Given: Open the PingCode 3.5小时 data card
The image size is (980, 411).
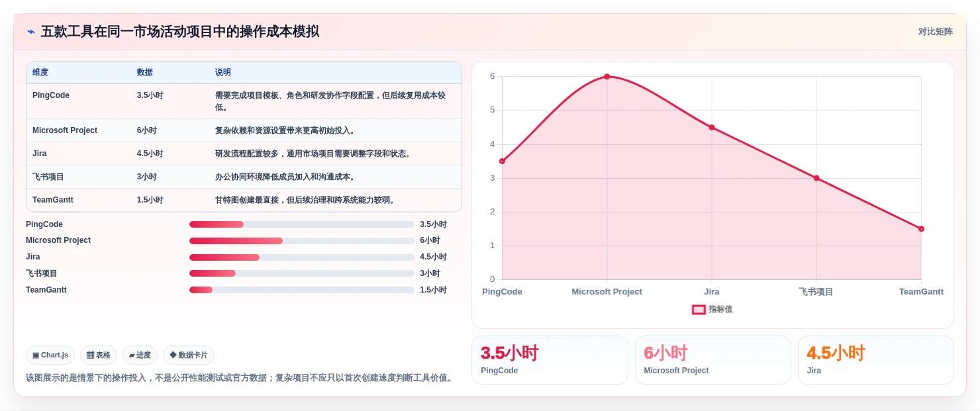Looking at the screenshot, I should [x=550, y=360].
